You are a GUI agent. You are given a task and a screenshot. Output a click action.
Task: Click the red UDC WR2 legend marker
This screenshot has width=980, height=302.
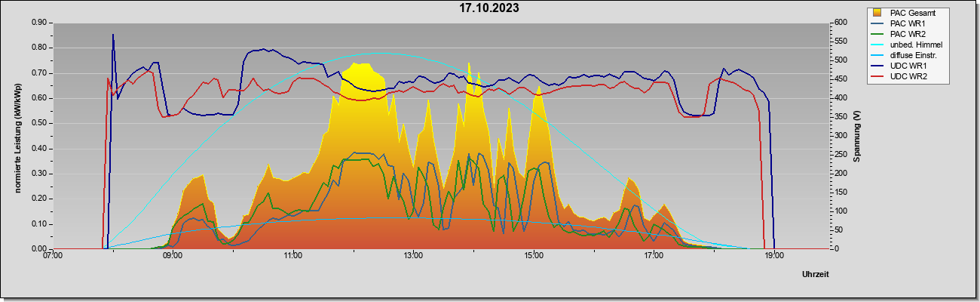tap(877, 76)
